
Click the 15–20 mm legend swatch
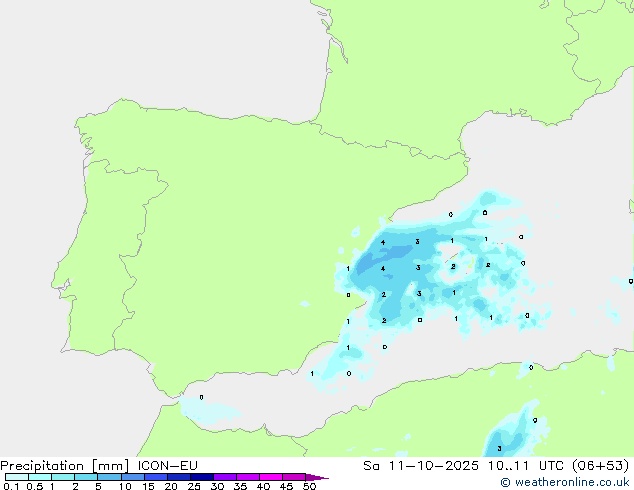(156, 477)
